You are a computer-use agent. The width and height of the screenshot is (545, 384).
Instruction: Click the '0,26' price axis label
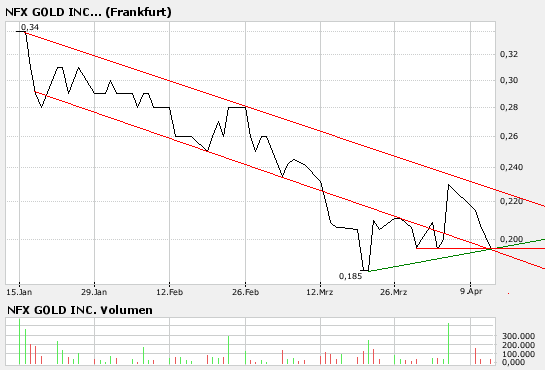[x=509, y=136]
